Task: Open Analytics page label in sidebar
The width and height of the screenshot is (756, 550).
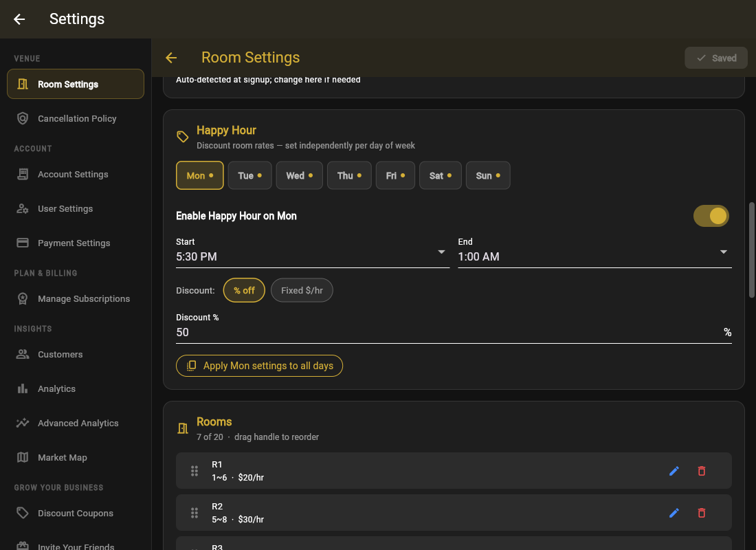Action: click(x=57, y=389)
